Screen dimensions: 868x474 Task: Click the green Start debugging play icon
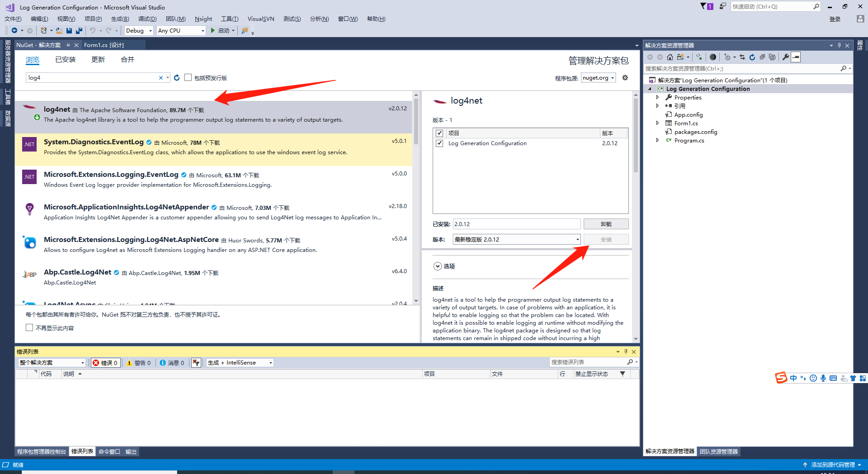pos(212,30)
